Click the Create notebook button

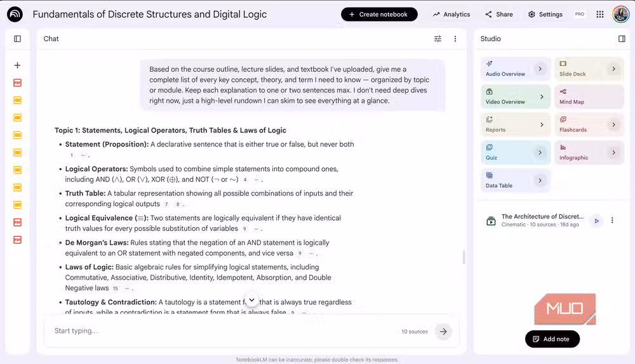(379, 14)
